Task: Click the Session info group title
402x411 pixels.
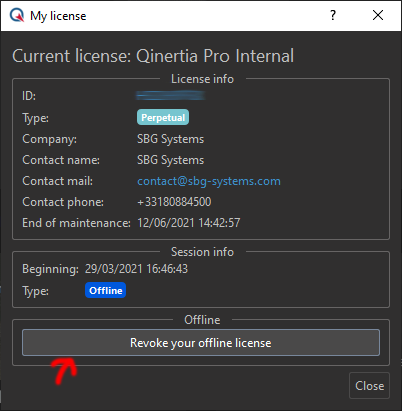Action: [202, 252]
